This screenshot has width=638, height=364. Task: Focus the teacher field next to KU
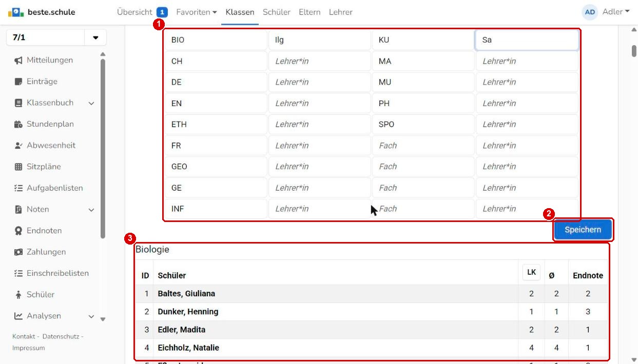527,40
